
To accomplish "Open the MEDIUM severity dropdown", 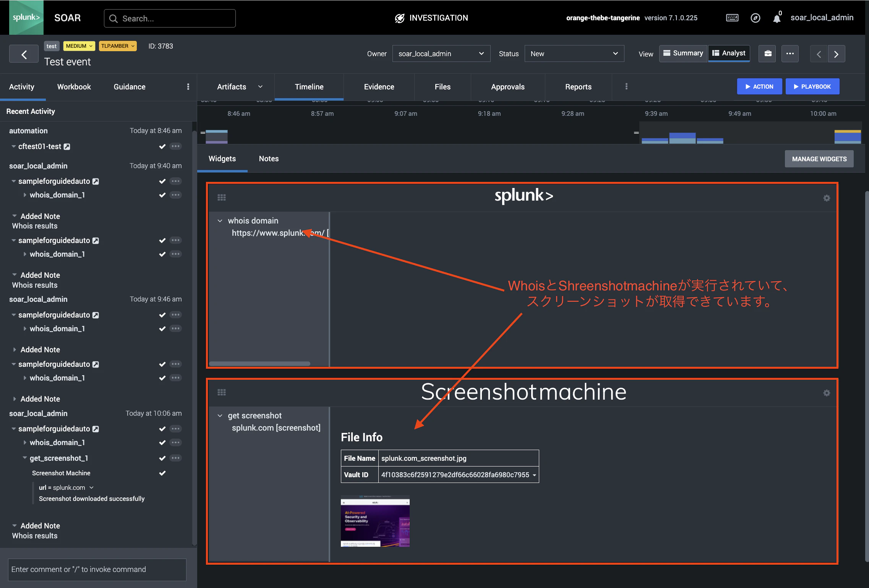I will tap(79, 46).
